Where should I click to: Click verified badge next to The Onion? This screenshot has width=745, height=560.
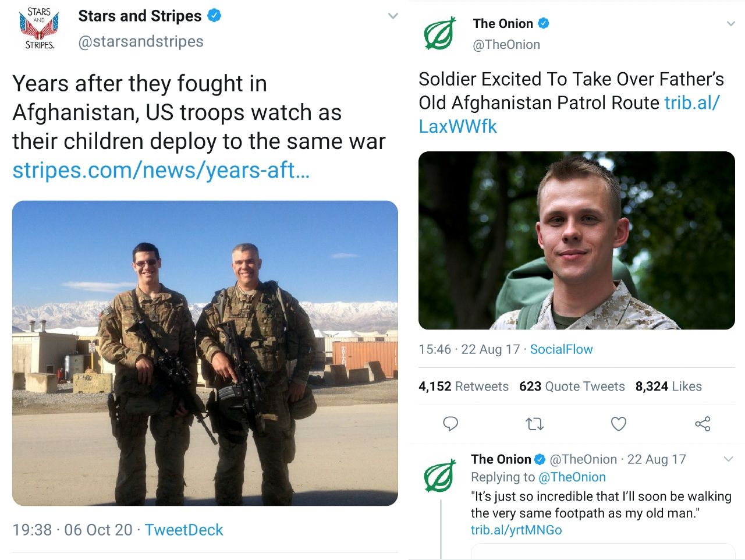tap(542, 23)
